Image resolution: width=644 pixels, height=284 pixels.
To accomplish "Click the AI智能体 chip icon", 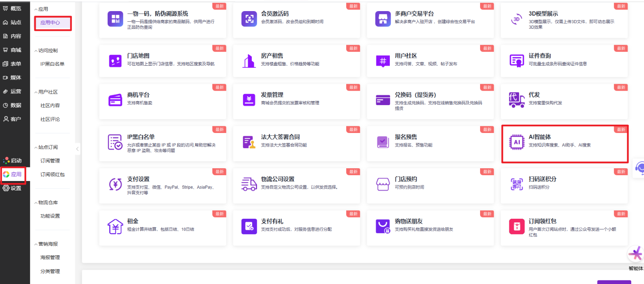I will [x=516, y=142].
